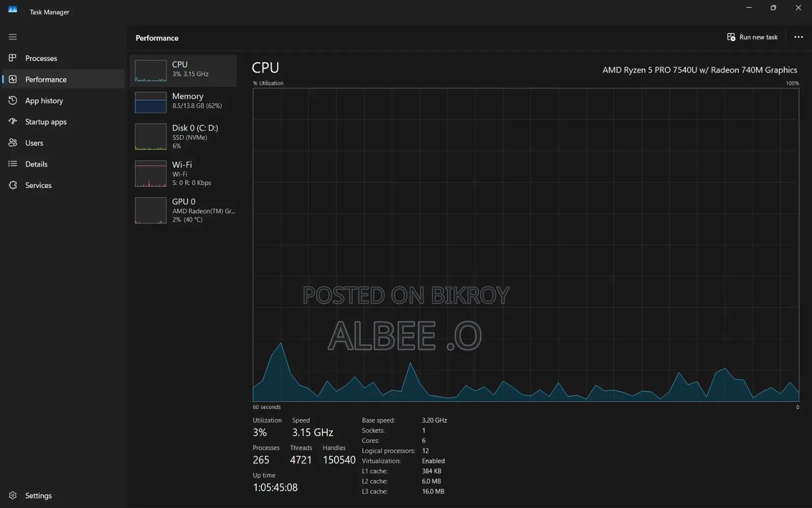Click the Sockets value 1
The height and width of the screenshot is (508, 812).
(x=424, y=430)
